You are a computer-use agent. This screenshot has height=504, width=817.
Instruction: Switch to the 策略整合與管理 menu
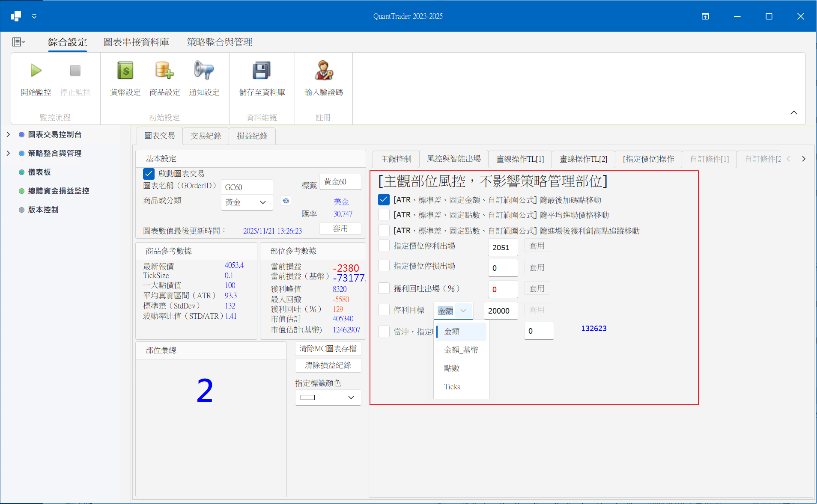[x=219, y=42]
